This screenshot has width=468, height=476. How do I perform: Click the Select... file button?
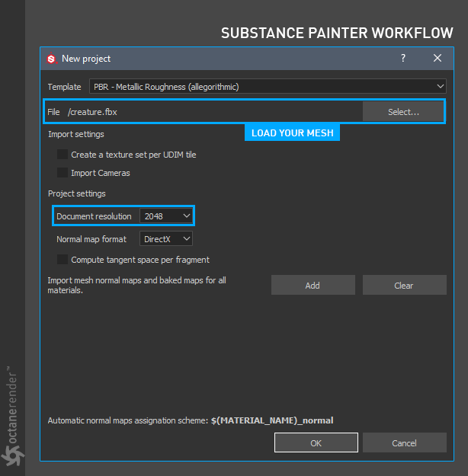403,112
